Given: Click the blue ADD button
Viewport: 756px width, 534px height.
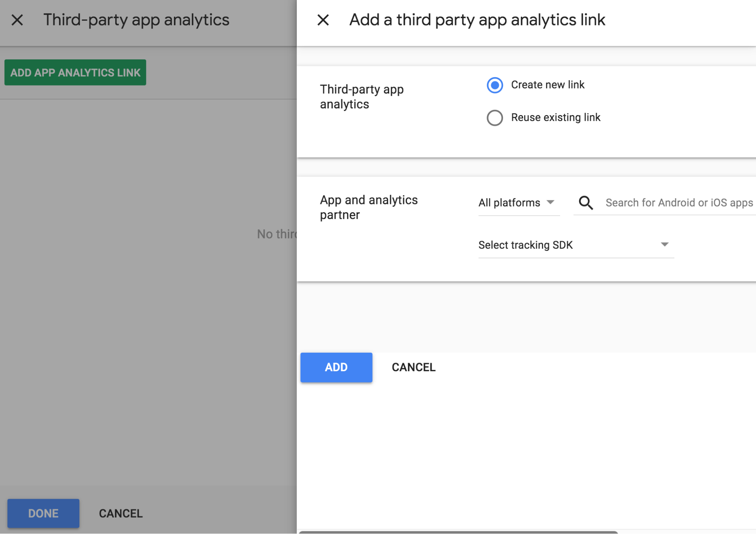Looking at the screenshot, I should coord(336,367).
